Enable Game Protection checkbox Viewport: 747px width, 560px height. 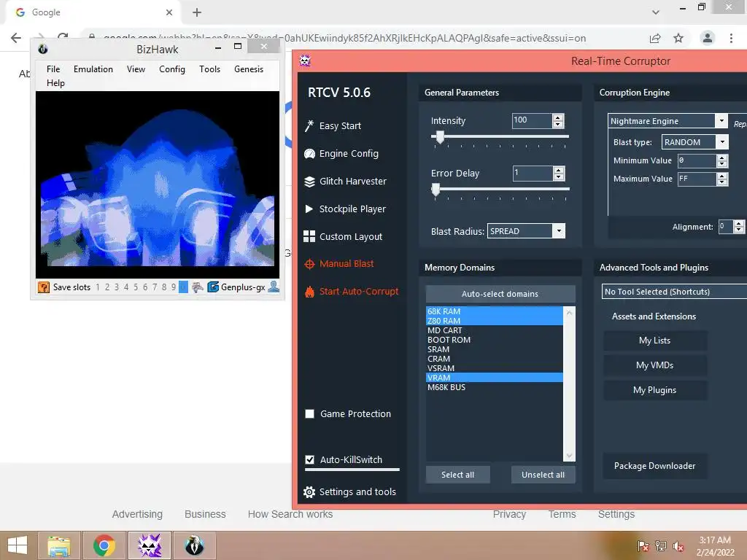click(309, 414)
